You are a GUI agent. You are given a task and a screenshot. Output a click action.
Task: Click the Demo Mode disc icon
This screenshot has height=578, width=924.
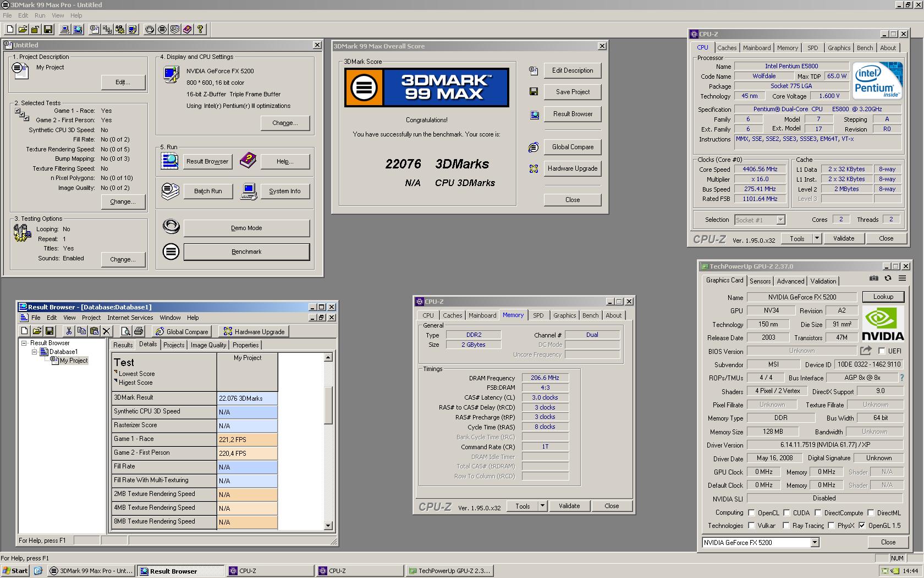pyautogui.click(x=171, y=226)
